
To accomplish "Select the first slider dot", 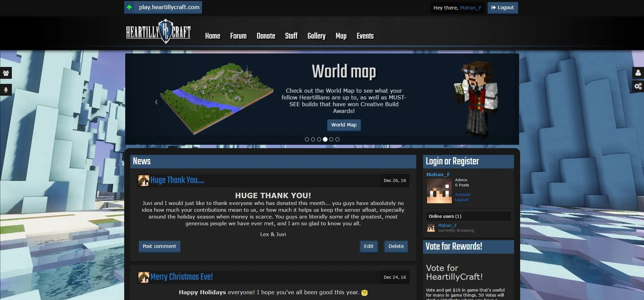I will (x=307, y=139).
